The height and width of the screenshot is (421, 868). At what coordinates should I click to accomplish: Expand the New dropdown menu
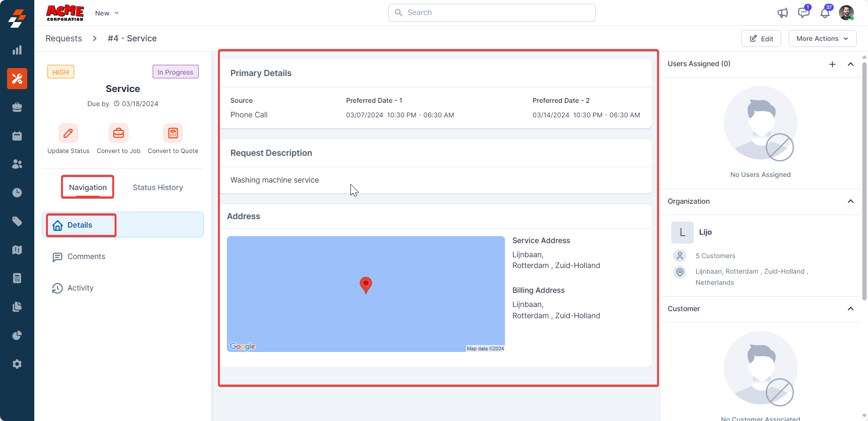coord(107,13)
